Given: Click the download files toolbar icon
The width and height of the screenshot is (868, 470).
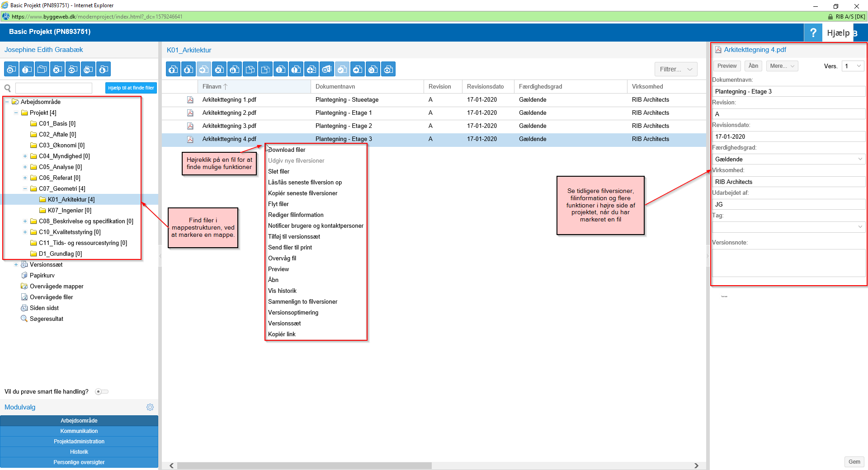Looking at the screenshot, I should tap(189, 69).
